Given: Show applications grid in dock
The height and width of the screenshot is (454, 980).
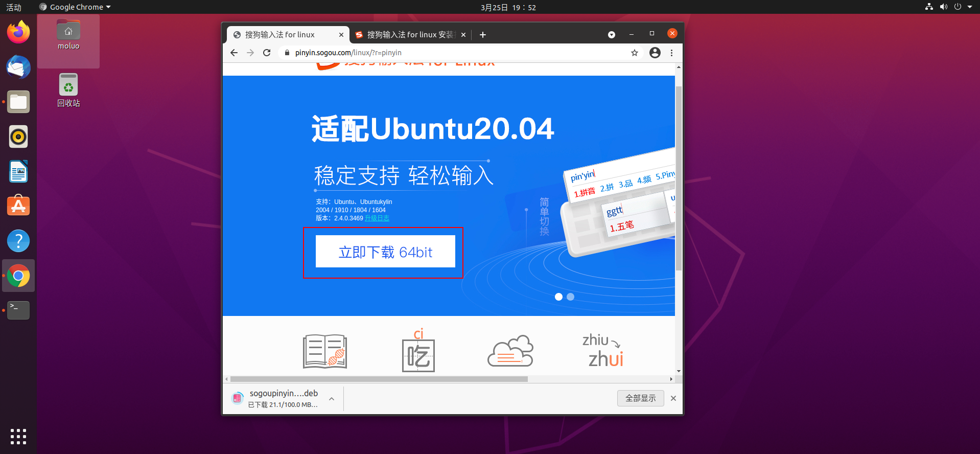Looking at the screenshot, I should click(x=18, y=437).
